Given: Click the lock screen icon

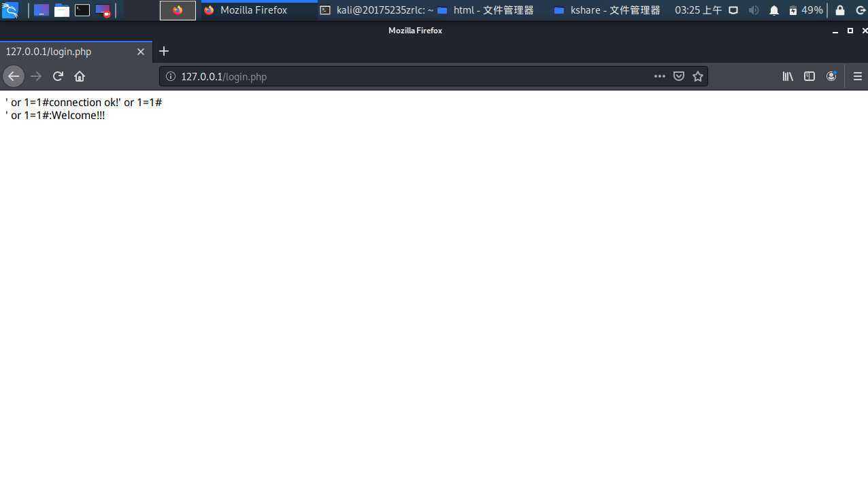Looking at the screenshot, I should click(840, 10).
